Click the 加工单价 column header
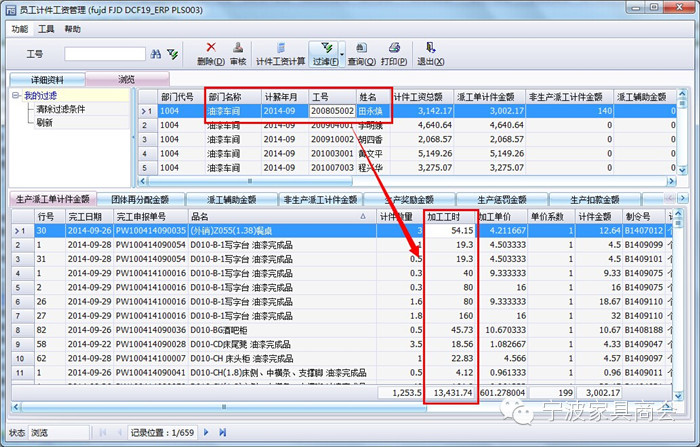Screen dimensions: 700x447 (x=502, y=217)
